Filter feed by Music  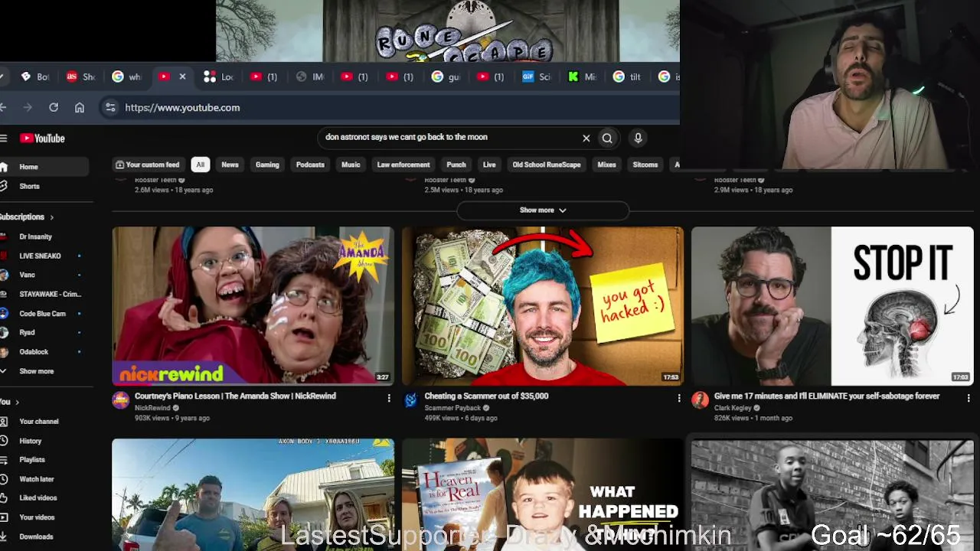pos(351,165)
